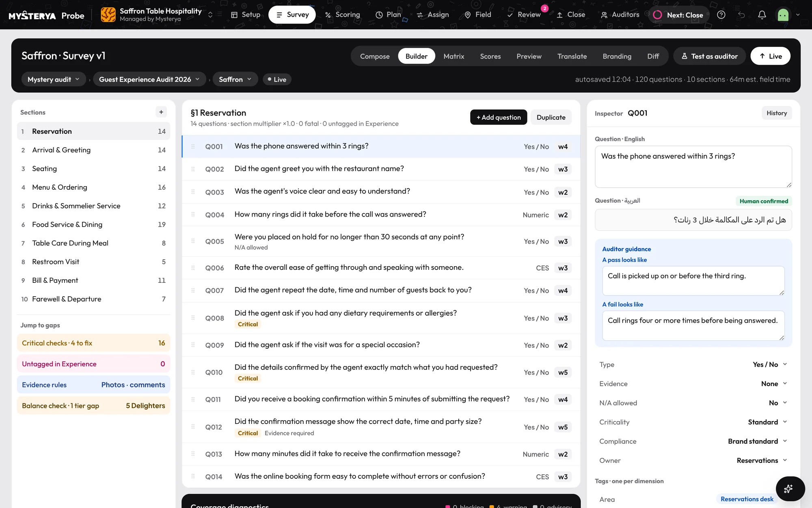Jump to Untagged in Experience gap
The image size is (812, 508).
[93, 364]
